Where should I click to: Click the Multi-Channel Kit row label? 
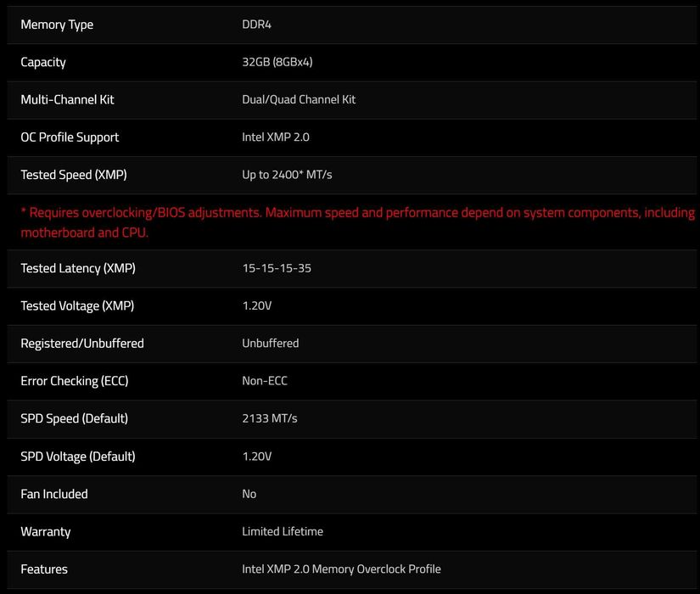67,99
